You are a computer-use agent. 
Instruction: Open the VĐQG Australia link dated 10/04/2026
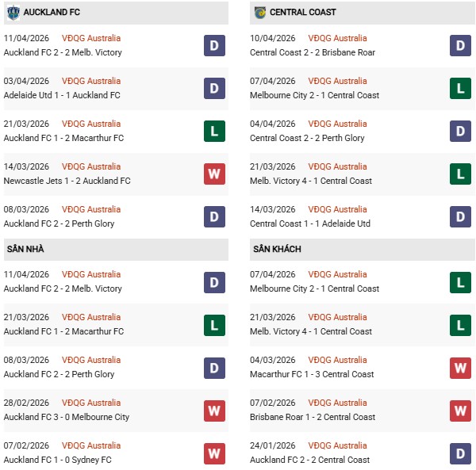(339, 38)
